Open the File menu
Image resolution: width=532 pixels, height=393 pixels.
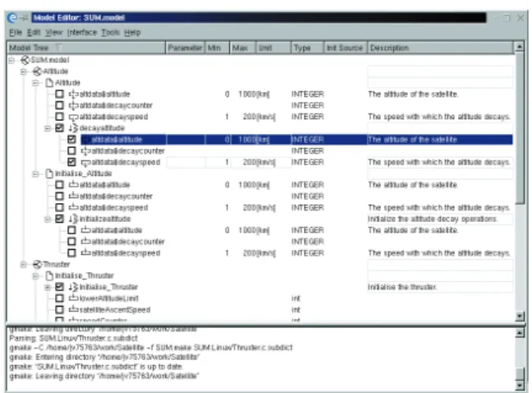(16, 33)
